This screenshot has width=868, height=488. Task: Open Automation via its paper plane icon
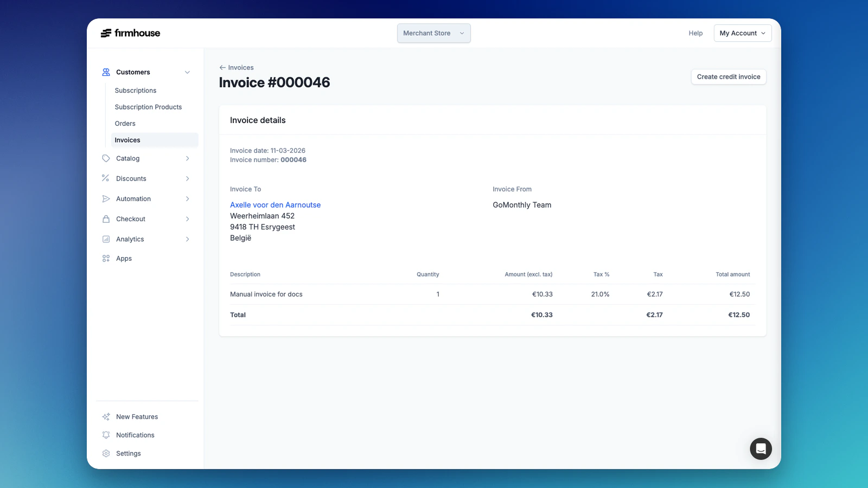click(106, 198)
